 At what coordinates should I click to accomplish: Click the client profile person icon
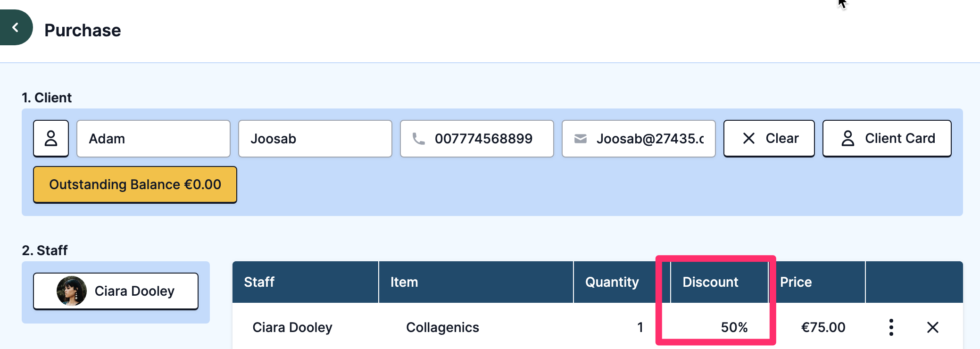click(x=51, y=139)
